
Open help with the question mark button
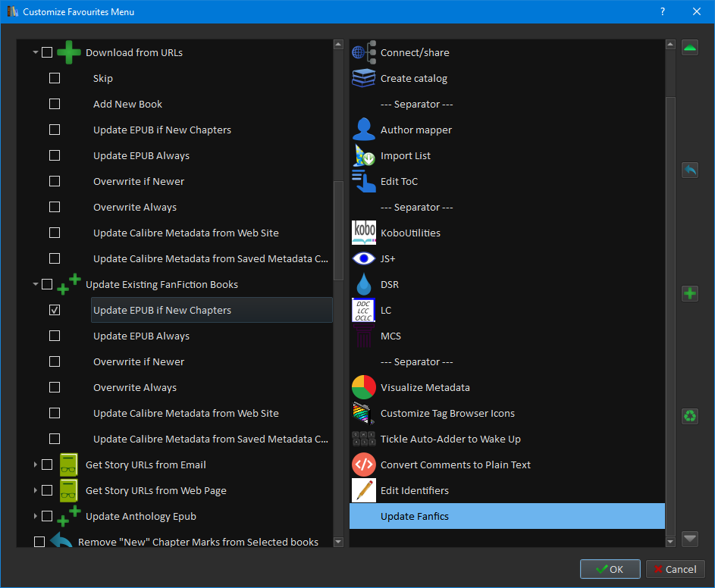(x=663, y=12)
